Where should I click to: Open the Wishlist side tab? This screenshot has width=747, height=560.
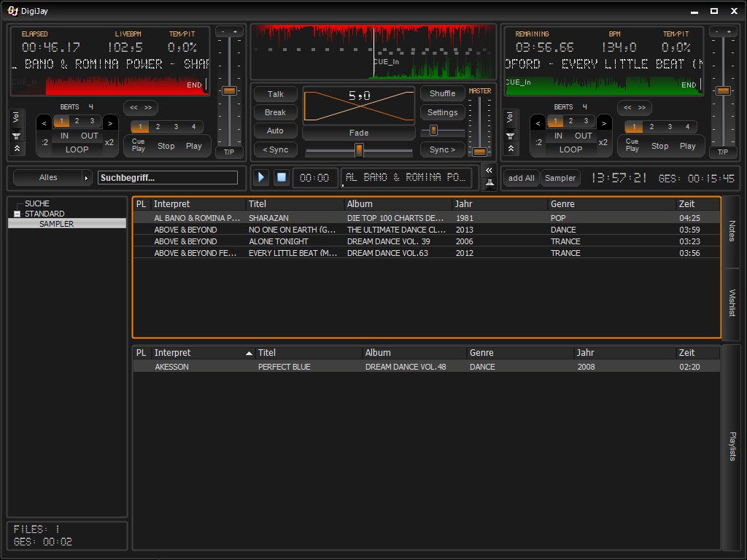732,303
